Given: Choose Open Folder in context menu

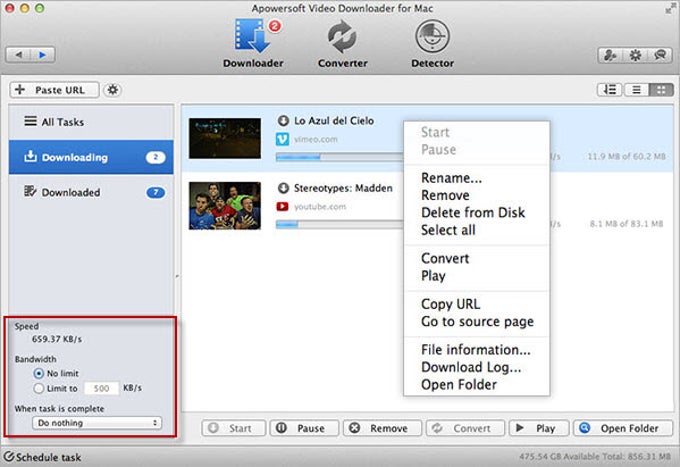Looking at the screenshot, I should point(459,384).
